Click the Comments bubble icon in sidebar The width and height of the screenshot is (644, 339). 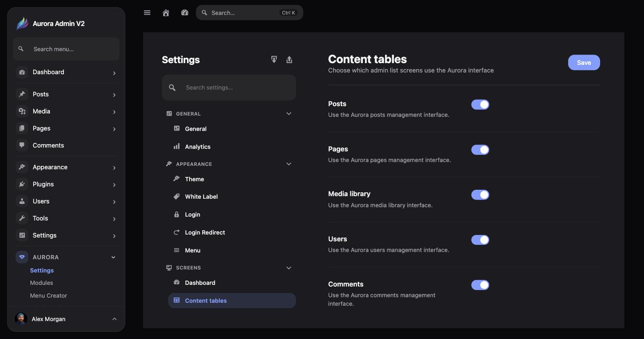click(22, 145)
